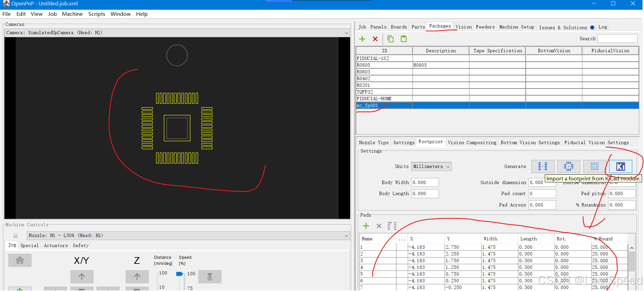This screenshot has width=644, height=291.
Task: Open the Bottom Vision Settings sub-tab
Action: (530, 142)
